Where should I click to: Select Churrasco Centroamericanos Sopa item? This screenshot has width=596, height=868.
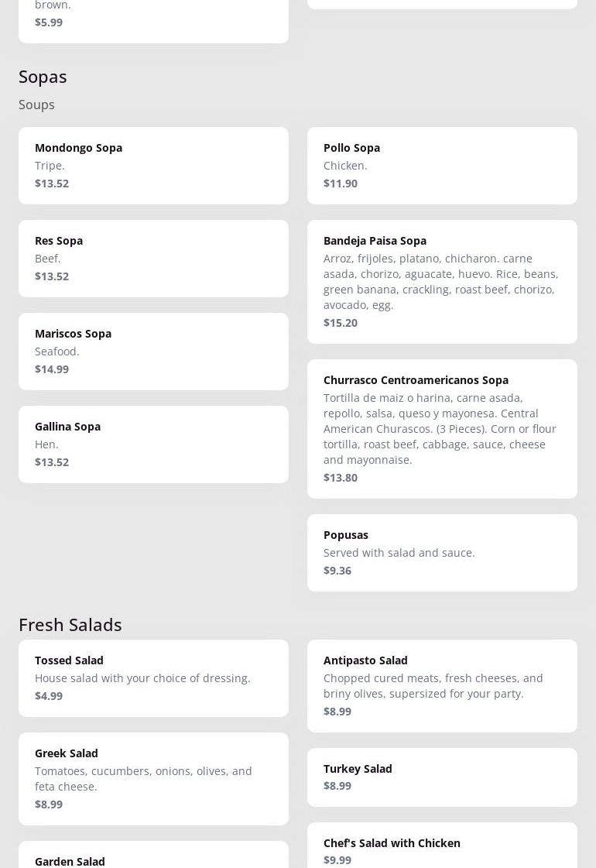tap(442, 429)
